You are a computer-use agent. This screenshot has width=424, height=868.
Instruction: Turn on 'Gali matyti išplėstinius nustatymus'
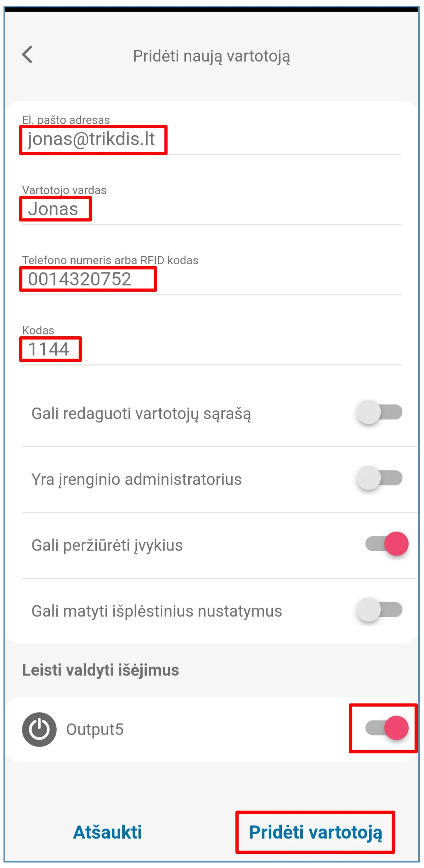pos(379,610)
